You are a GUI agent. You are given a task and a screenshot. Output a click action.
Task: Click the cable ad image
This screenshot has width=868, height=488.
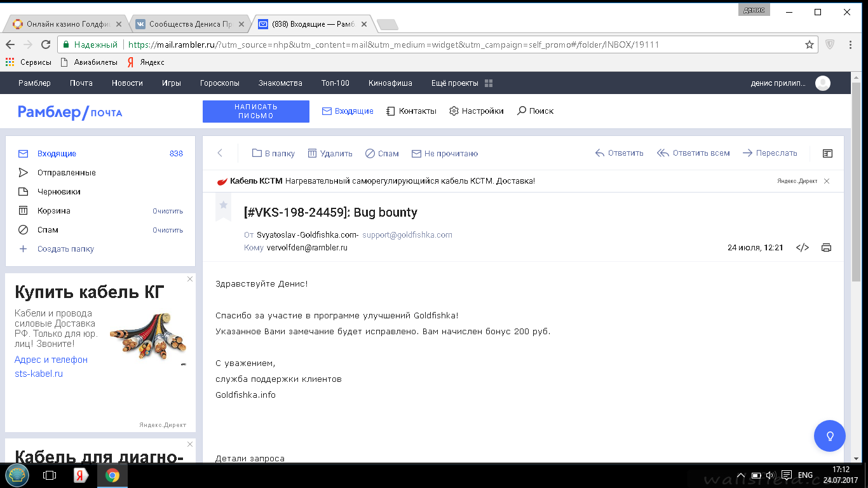pos(148,337)
